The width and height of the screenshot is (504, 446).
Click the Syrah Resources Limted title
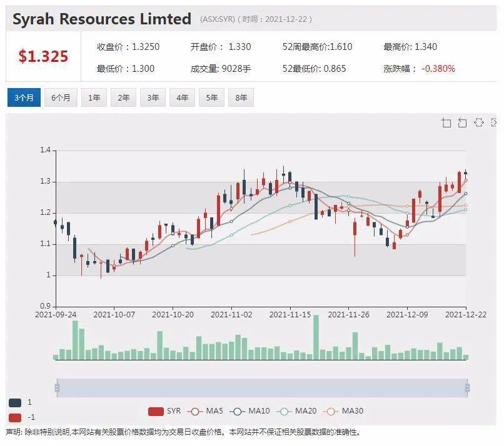102,19
